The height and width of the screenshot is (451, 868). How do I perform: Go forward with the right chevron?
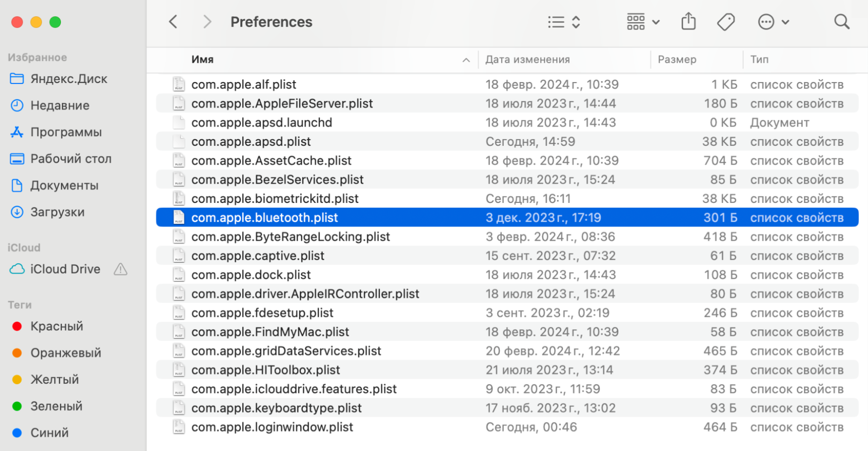[207, 22]
